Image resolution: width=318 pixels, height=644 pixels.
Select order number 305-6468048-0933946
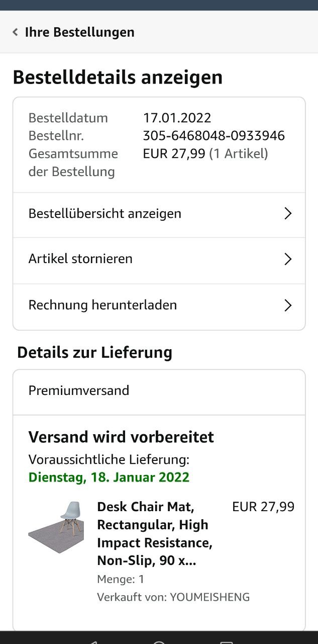pyautogui.click(x=214, y=136)
